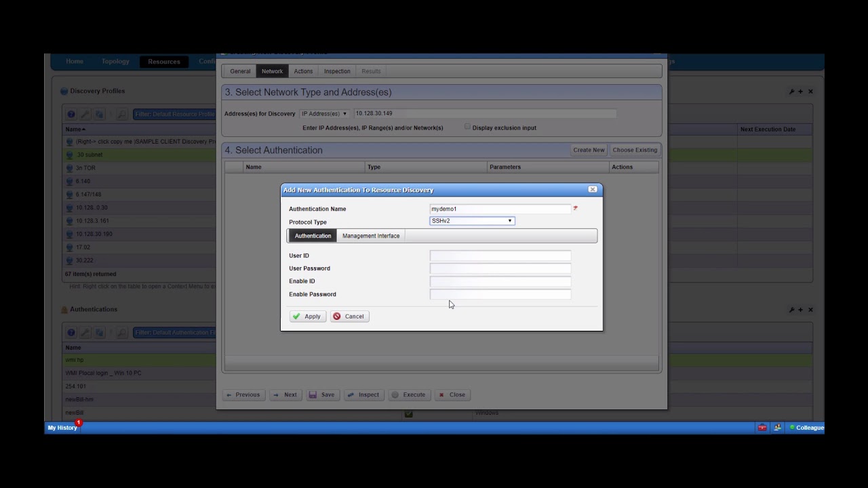Select the Authentication tab in the dialog
This screenshot has height=488, width=868.
tap(313, 236)
